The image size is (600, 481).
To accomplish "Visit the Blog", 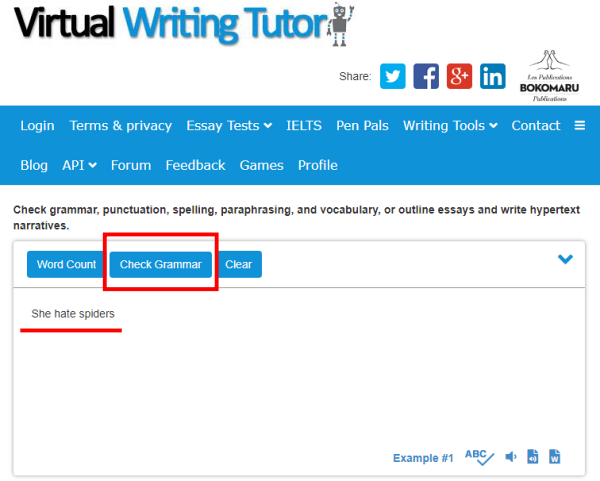I will point(34,165).
